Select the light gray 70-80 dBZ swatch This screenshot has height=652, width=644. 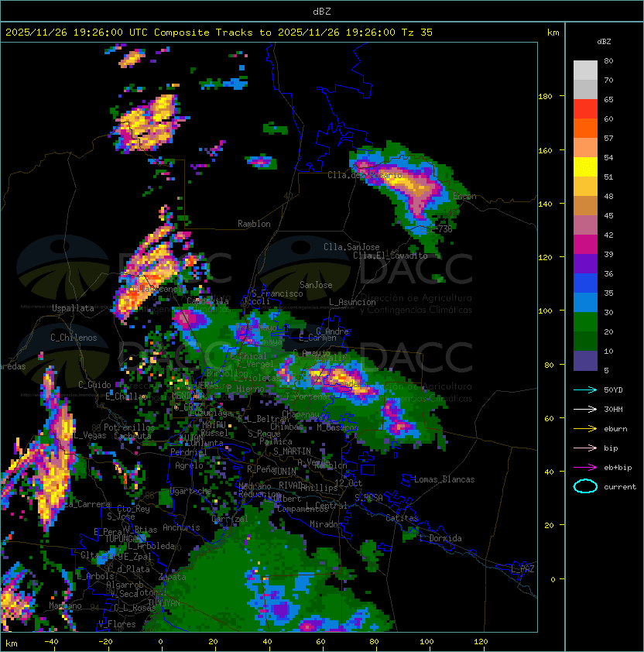[x=585, y=70]
